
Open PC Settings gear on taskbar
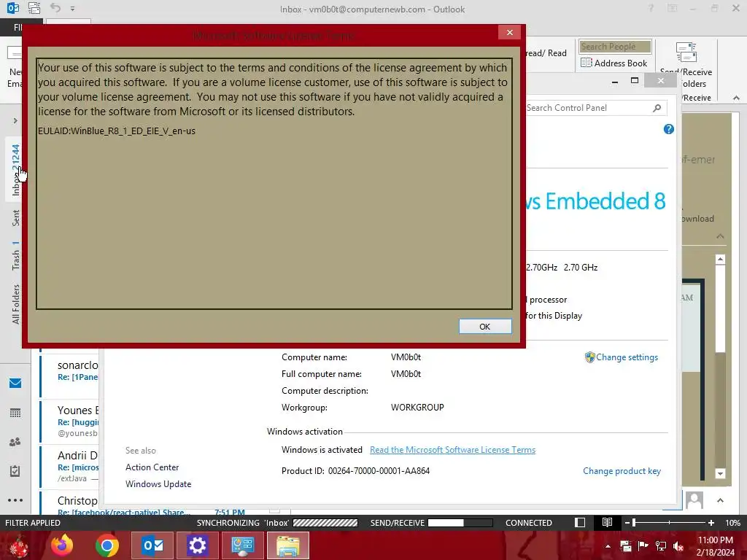click(197, 545)
